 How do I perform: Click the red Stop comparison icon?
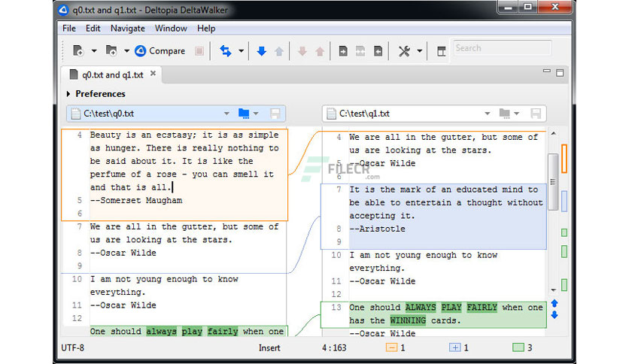tap(199, 51)
